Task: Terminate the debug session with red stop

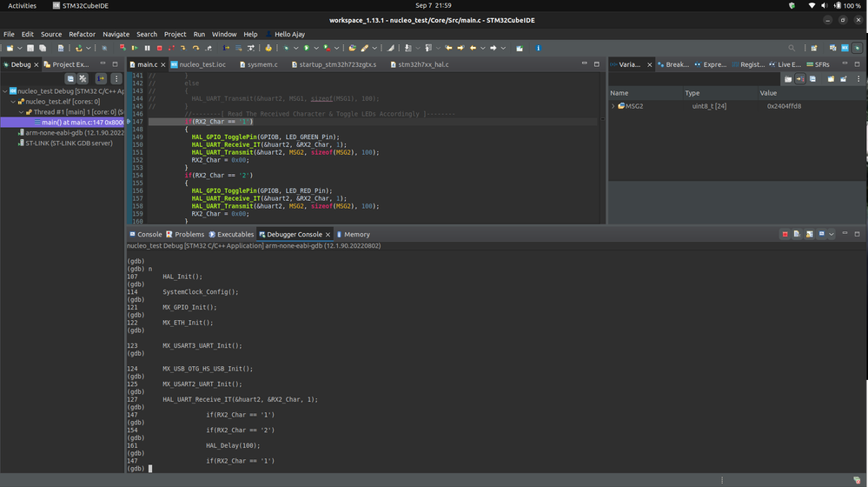Action: [x=159, y=48]
